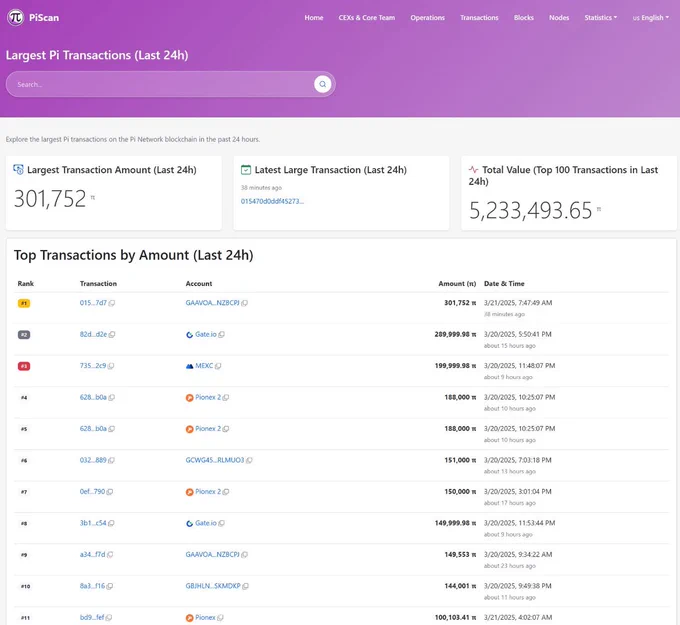The height and width of the screenshot is (625, 680).
Task: Copy transaction hash 735...2c9
Action: tap(111, 366)
